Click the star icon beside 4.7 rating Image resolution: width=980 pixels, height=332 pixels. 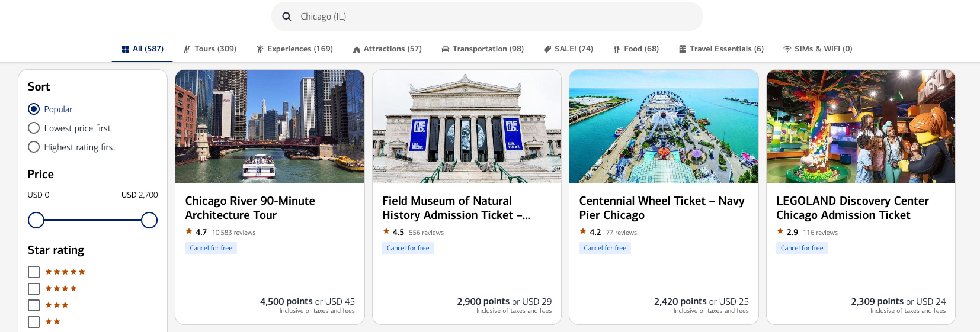tap(189, 231)
